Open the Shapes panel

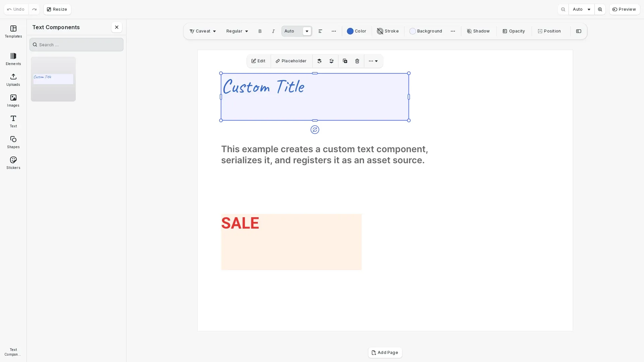(13, 142)
